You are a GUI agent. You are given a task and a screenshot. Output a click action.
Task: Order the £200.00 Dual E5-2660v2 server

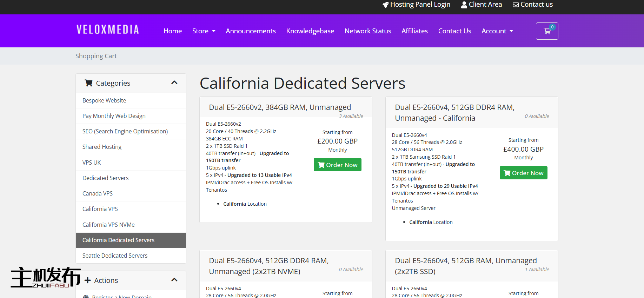337,165
